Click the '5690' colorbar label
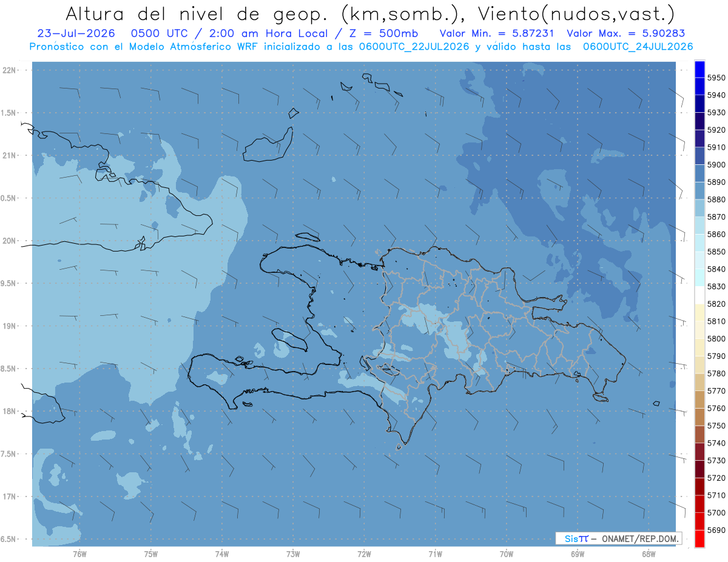The image size is (728, 562). (716, 530)
